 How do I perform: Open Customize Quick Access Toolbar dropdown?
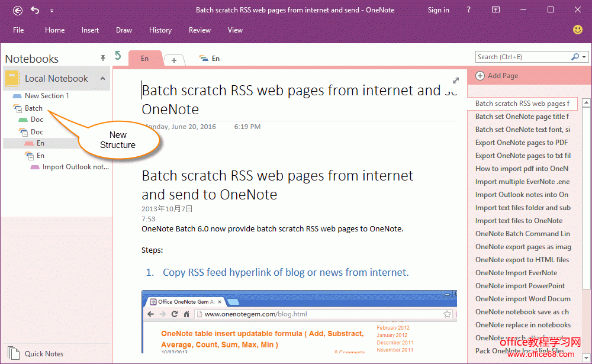click(x=52, y=11)
